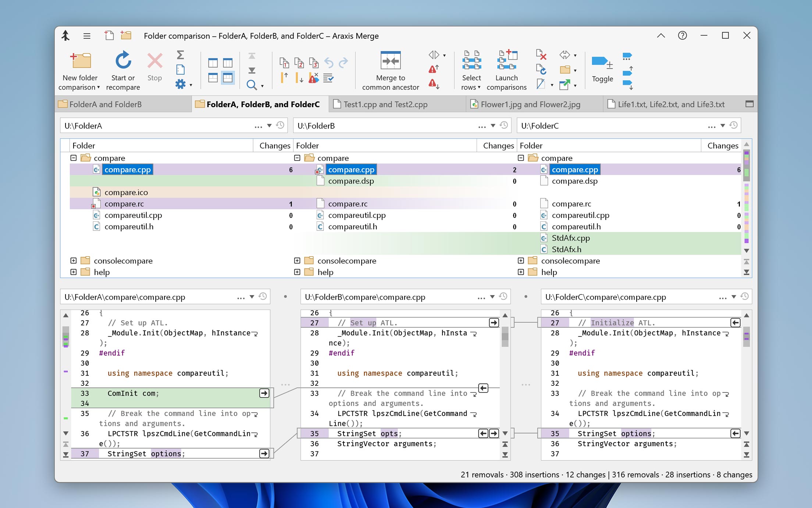This screenshot has width=812, height=508.
Task: Select compare.ico in FolderA list
Action: pyautogui.click(x=126, y=193)
